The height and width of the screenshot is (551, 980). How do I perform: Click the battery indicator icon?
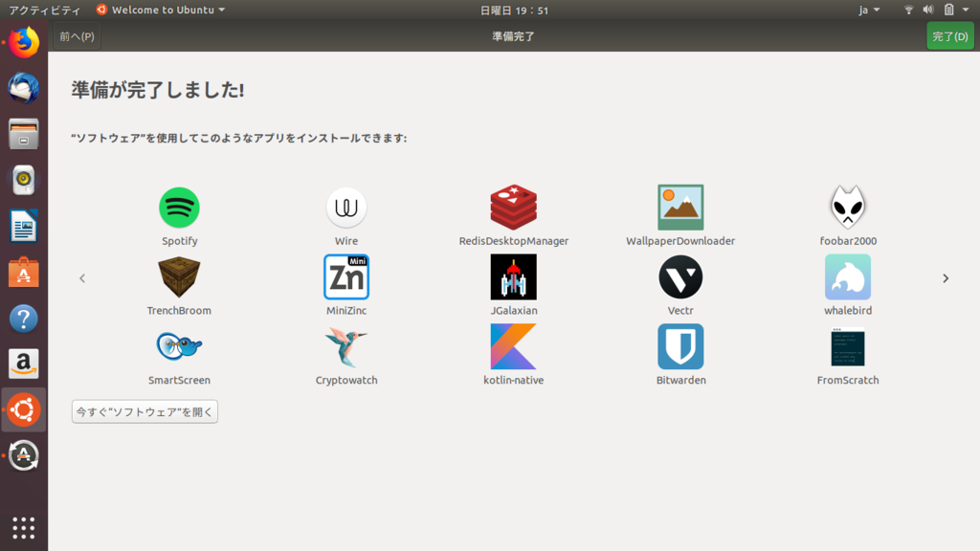pos(948,10)
